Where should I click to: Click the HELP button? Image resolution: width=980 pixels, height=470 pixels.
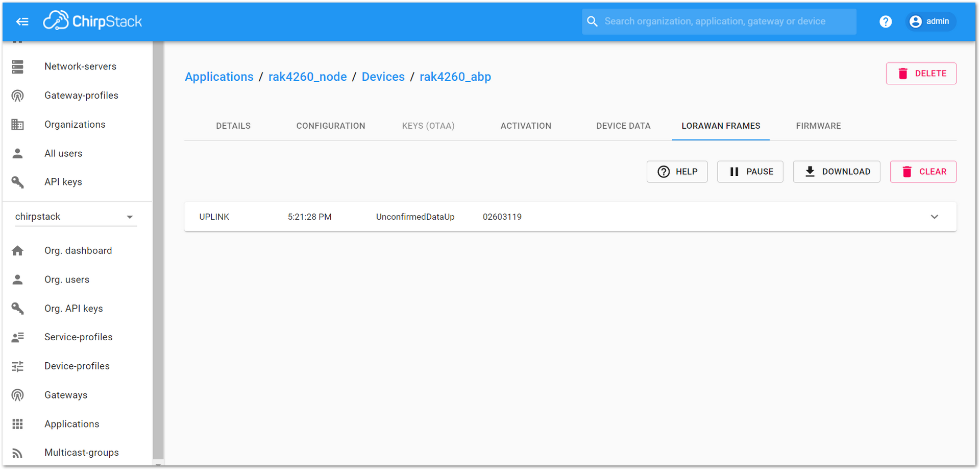[677, 172]
